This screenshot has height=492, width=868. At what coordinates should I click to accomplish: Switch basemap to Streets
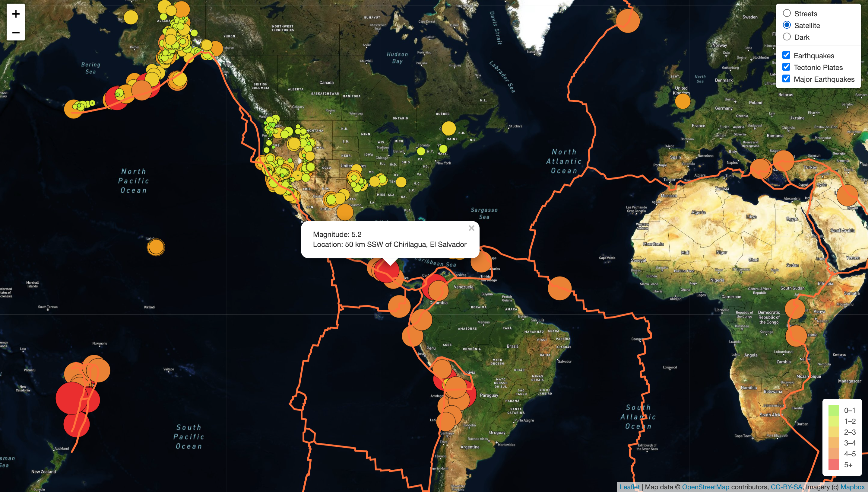[787, 13]
